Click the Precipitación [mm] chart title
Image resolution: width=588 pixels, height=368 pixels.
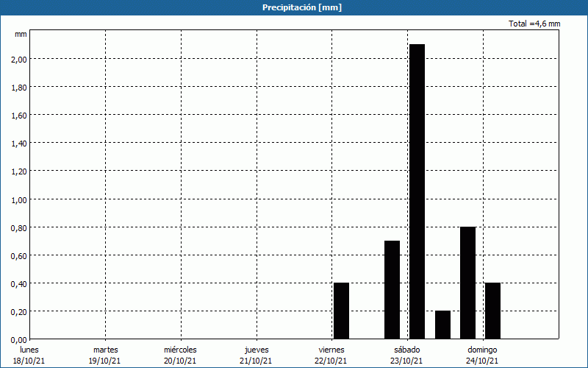tap(302, 7)
